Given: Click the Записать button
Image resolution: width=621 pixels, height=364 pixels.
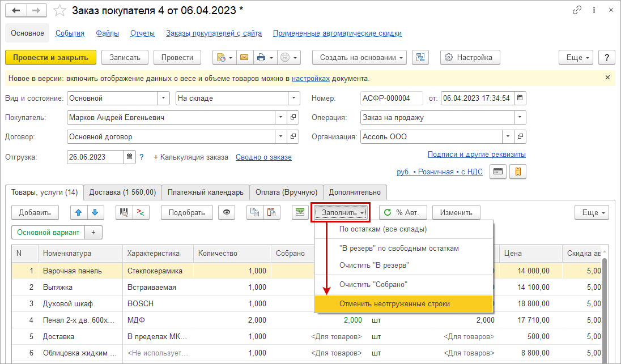Looking at the screenshot, I should coord(125,57).
